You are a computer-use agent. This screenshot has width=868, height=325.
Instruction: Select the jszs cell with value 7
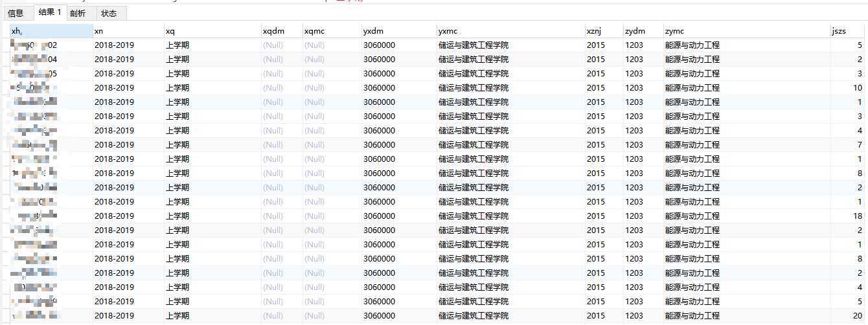(x=847, y=145)
